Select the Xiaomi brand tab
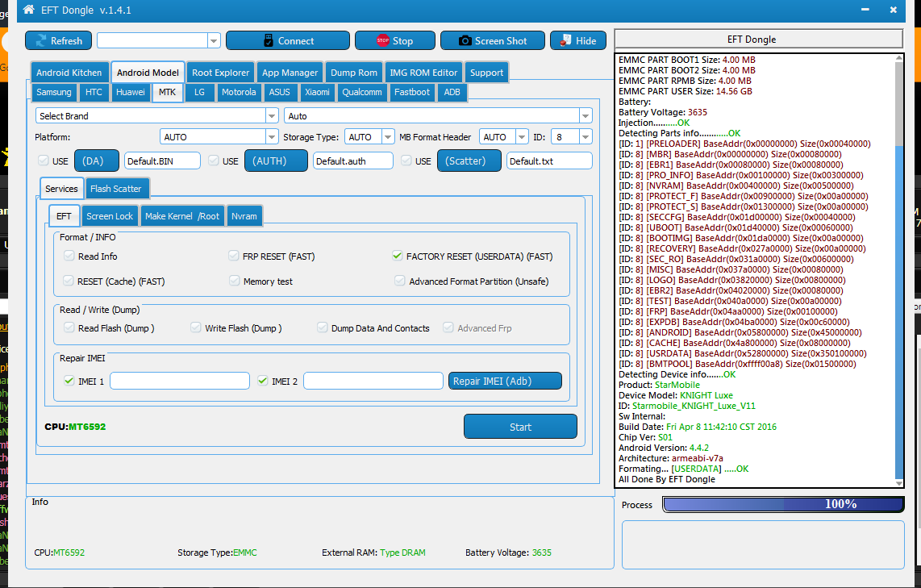This screenshot has height=588, width=921. 317,92
